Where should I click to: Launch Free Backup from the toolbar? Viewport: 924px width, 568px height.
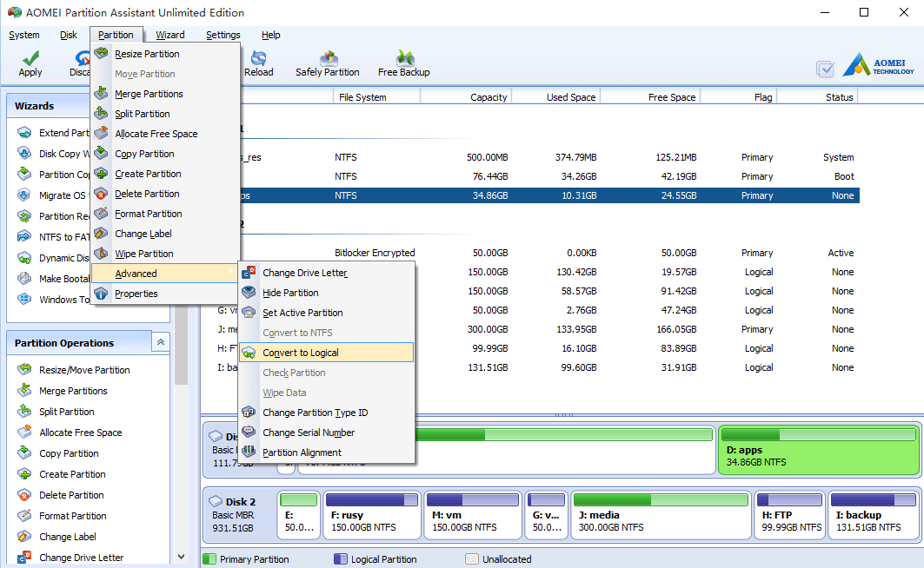(x=403, y=65)
